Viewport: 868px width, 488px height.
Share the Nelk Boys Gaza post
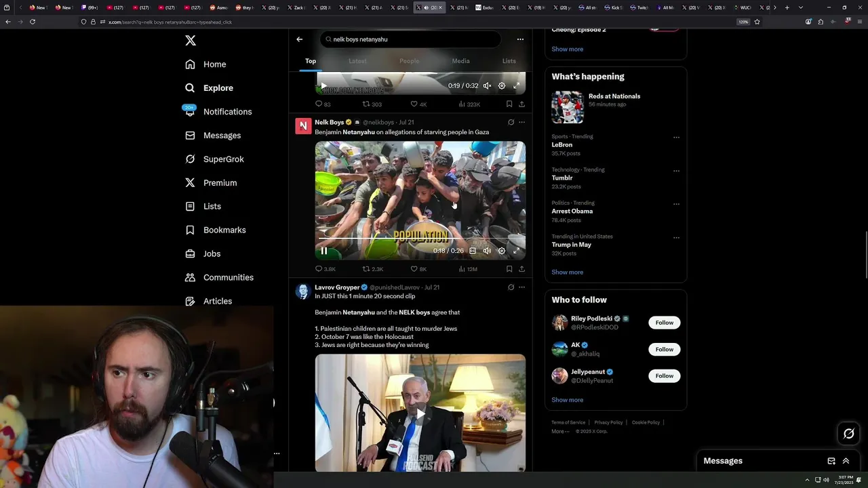521,269
